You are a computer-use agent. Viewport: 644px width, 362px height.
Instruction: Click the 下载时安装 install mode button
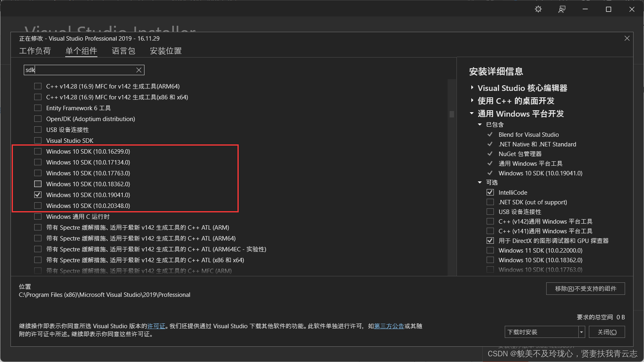(542, 332)
